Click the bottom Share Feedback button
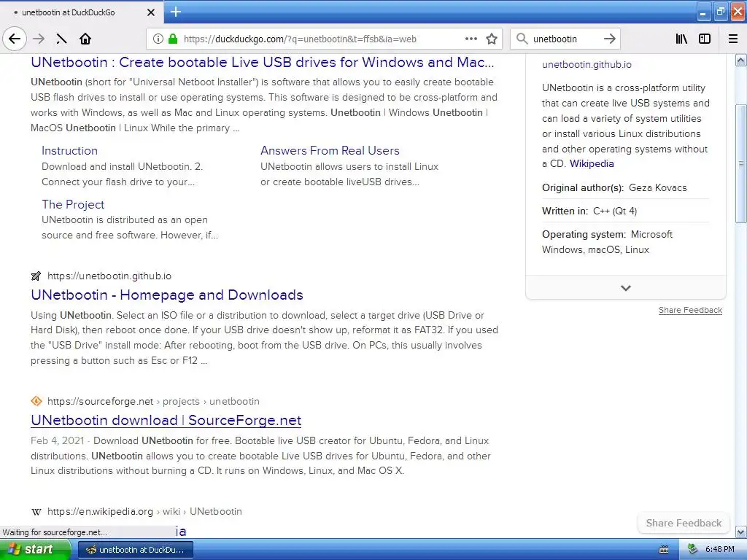The image size is (747, 560). pyautogui.click(x=683, y=523)
